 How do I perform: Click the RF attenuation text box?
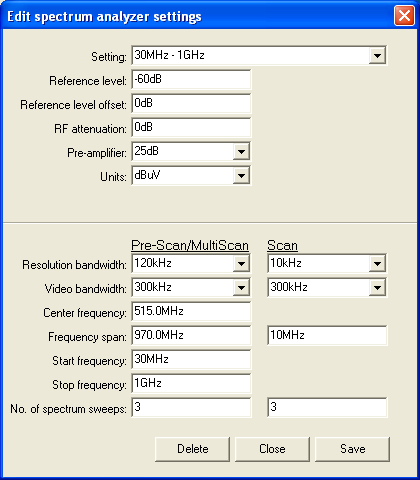pos(191,127)
